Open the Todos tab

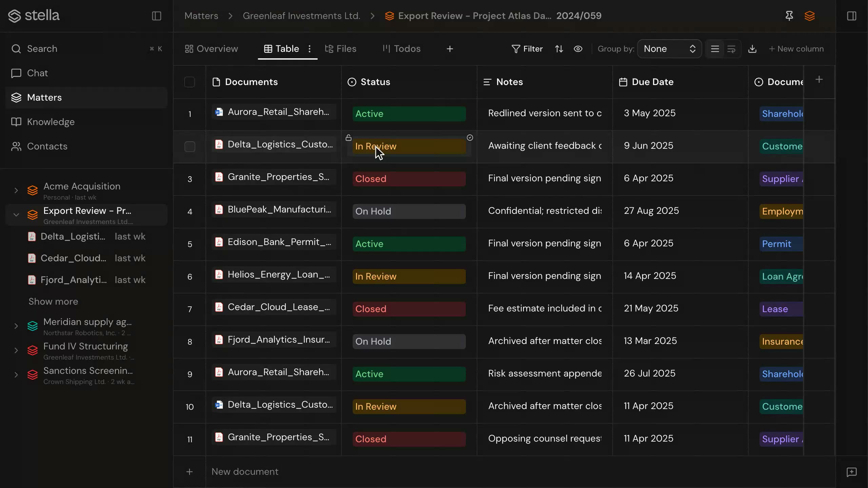[x=401, y=49]
